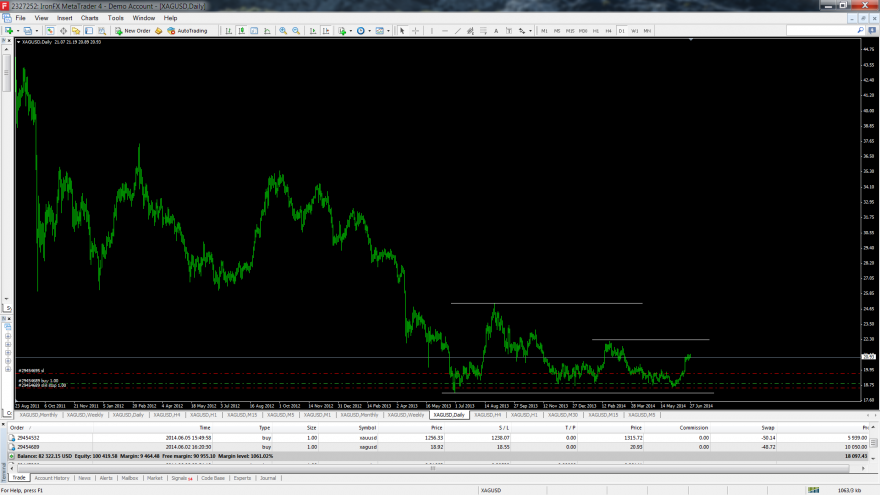Open the Tools menu
The image size is (880, 495).
pos(116,18)
